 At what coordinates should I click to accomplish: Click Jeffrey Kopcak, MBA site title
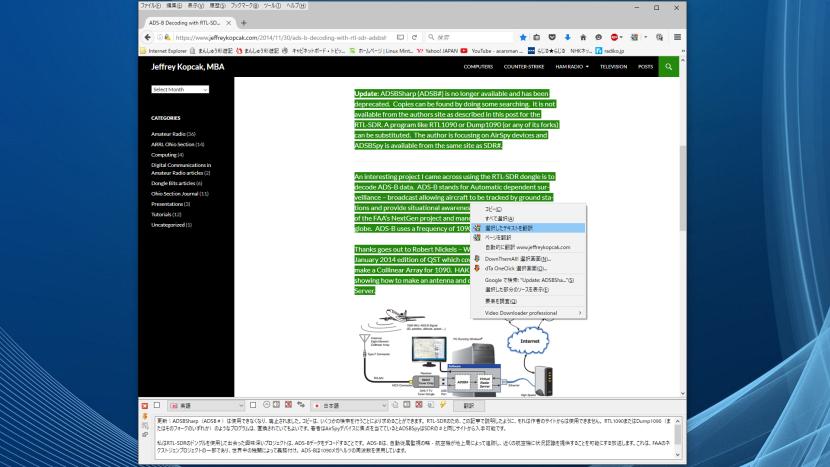[x=187, y=67]
